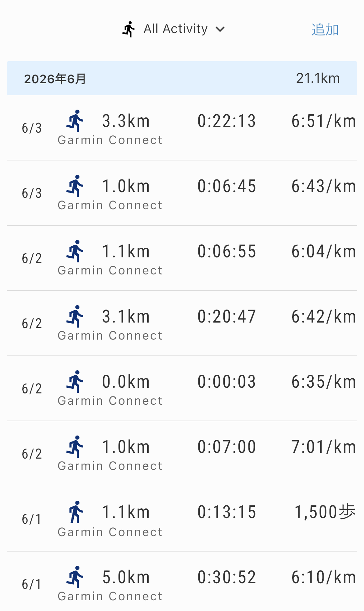
Task: Tap the 追加 add link
Action: (325, 29)
